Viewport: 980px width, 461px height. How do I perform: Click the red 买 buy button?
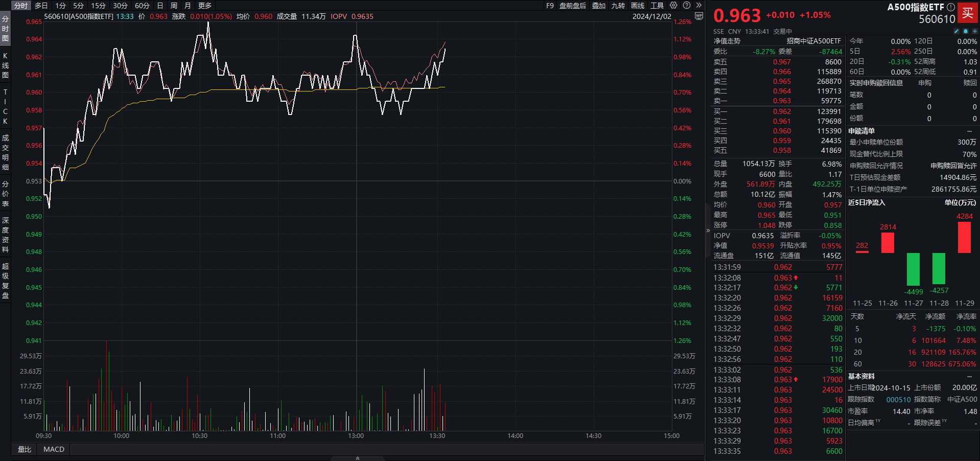click(x=968, y=13)
